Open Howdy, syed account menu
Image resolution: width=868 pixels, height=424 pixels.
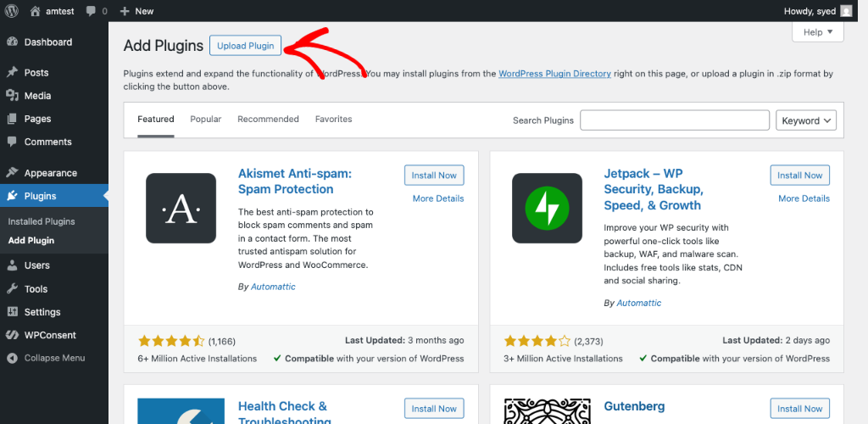click(x=818, y=11)
